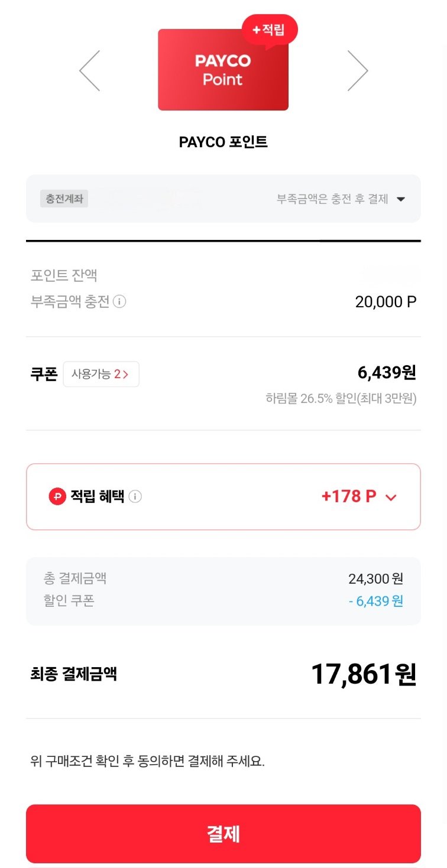Go to the next payment method card
Screen dimensions: 447x868
point(357,71)
